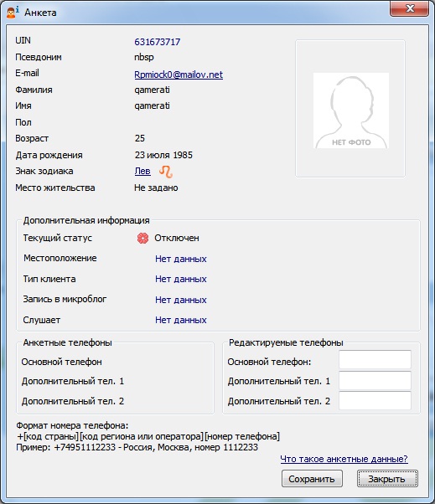
Task: Click the Не задано residence value
Action: coord(156,188)
